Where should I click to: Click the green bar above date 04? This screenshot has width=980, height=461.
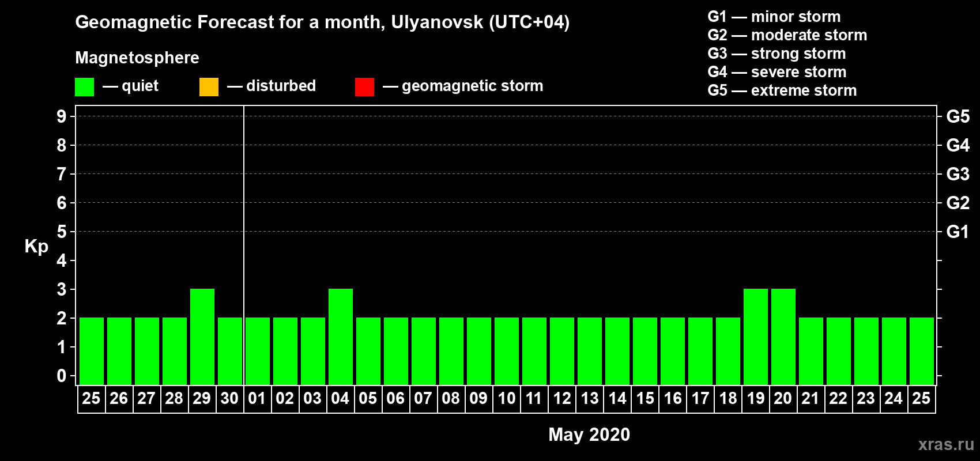point(341,337)
